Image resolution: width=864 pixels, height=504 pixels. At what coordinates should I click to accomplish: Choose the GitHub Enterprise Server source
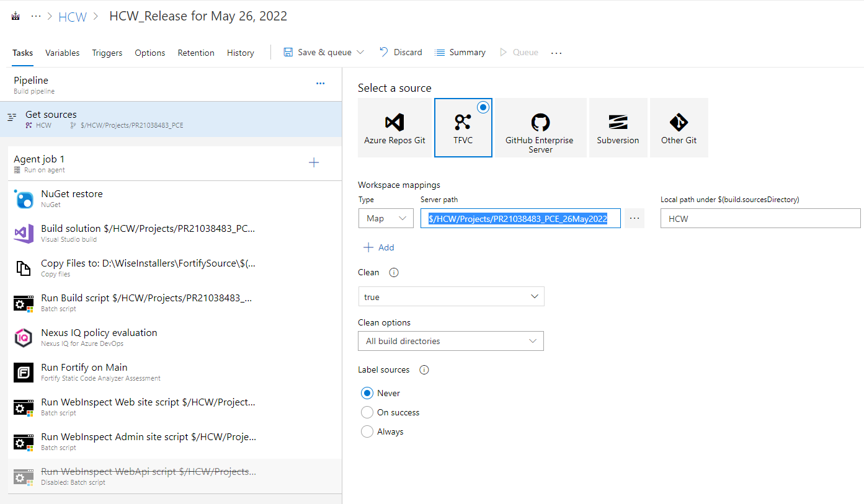tap(540, 127)
